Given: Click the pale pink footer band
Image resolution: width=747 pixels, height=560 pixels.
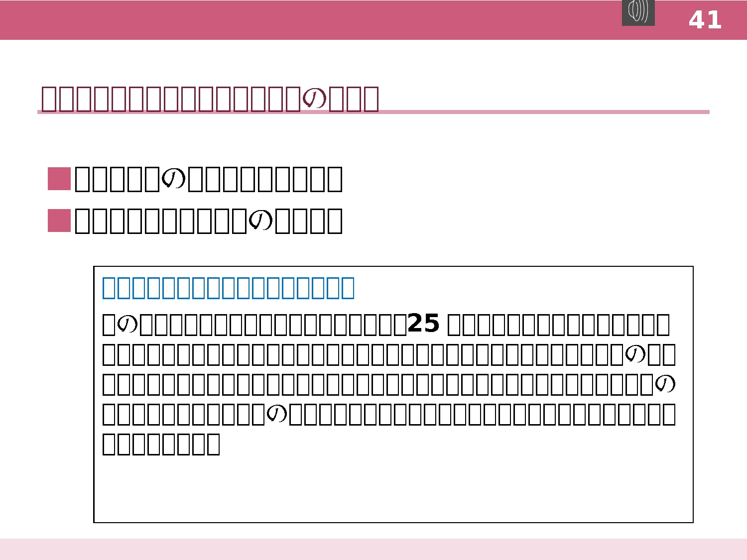Looking at the screenshot, I should 373,549.
